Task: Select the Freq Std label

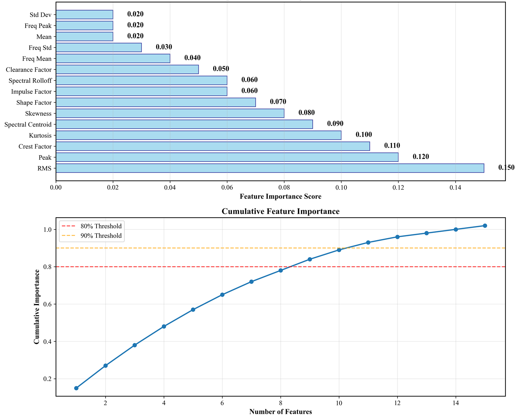Action: tap(40, 48)
